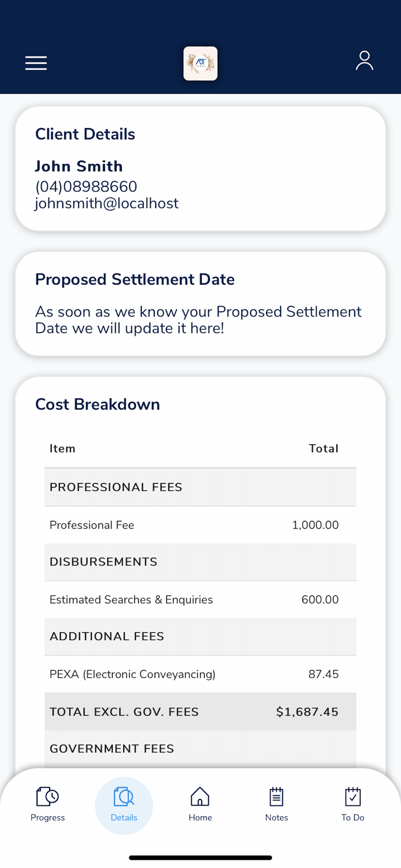Viewport: 401px width, 868px height.
Task: Tap the AJT Legal logo
Action: click(200, 63)
